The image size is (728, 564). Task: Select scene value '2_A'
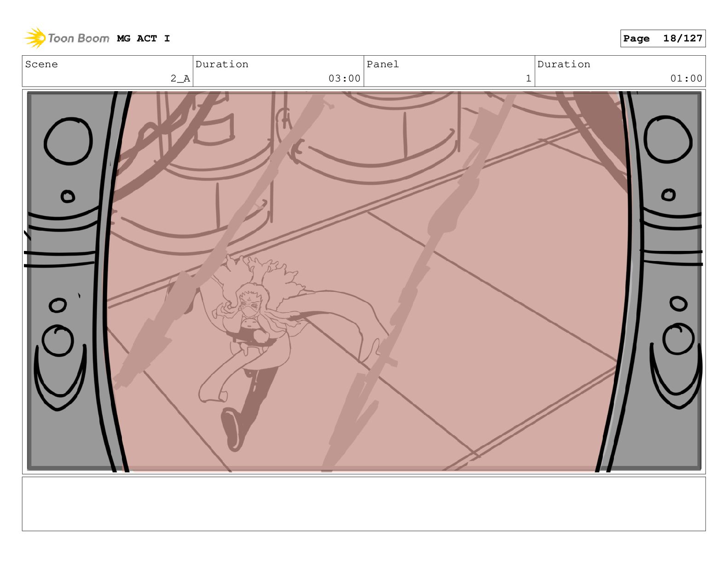coord(180,79)
